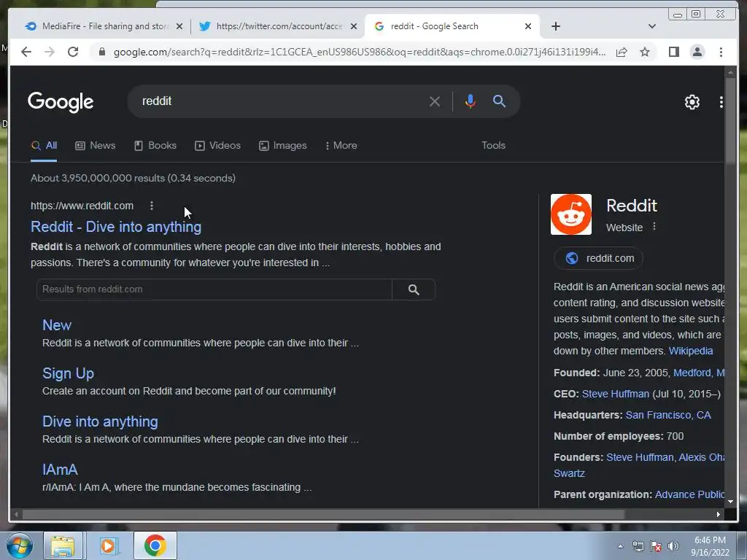Open the knowledge panel more options dots
The height and width of the screenshot is (560, 747).
(654, 227)
